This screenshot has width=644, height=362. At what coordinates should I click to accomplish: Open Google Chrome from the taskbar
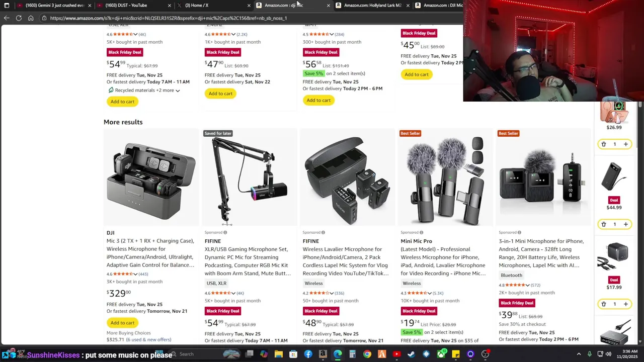pos(367,354)
